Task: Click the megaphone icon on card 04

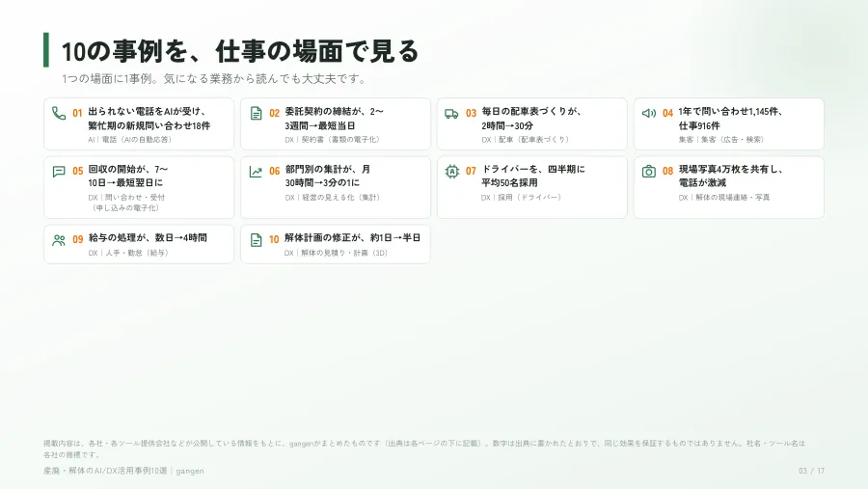Action: click(x=649, y=113)
